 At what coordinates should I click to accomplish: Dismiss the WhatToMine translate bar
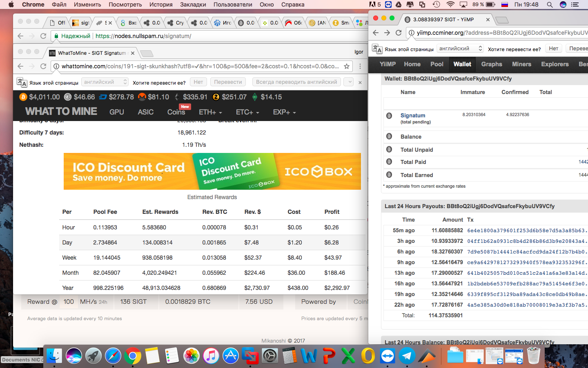click(360, 82)
